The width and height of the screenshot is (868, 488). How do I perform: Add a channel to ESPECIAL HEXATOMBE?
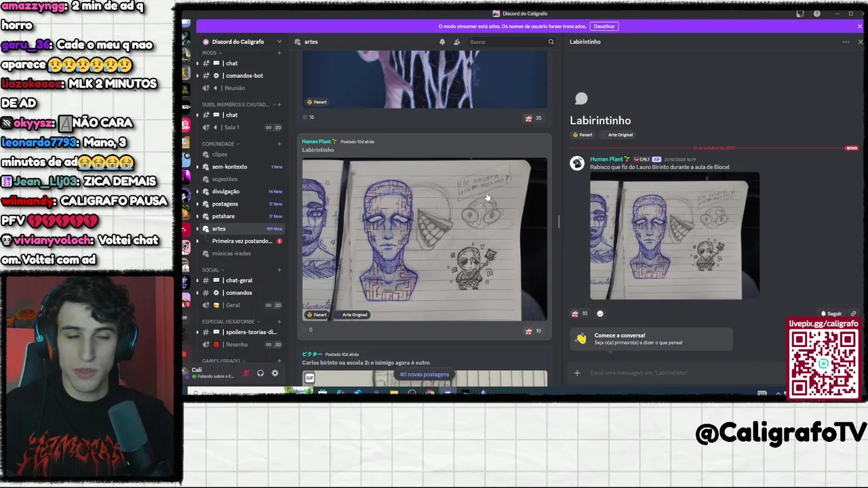(279, 322)
